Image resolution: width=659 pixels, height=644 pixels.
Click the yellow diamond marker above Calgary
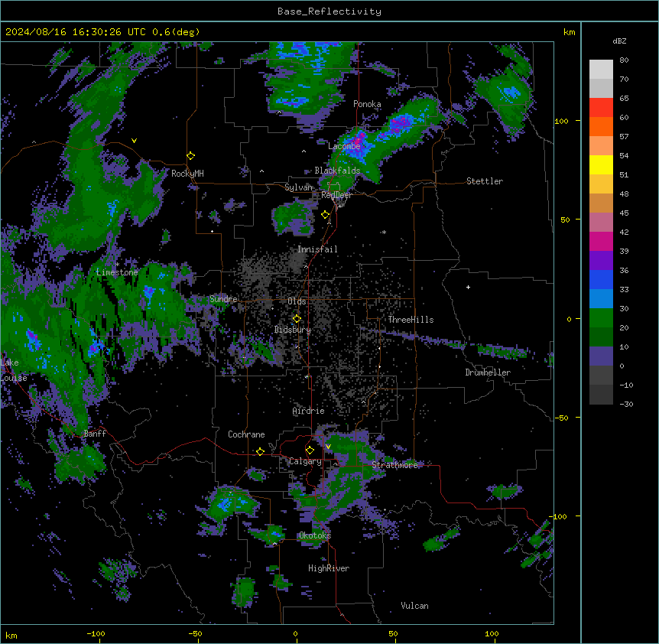point(310,450)
